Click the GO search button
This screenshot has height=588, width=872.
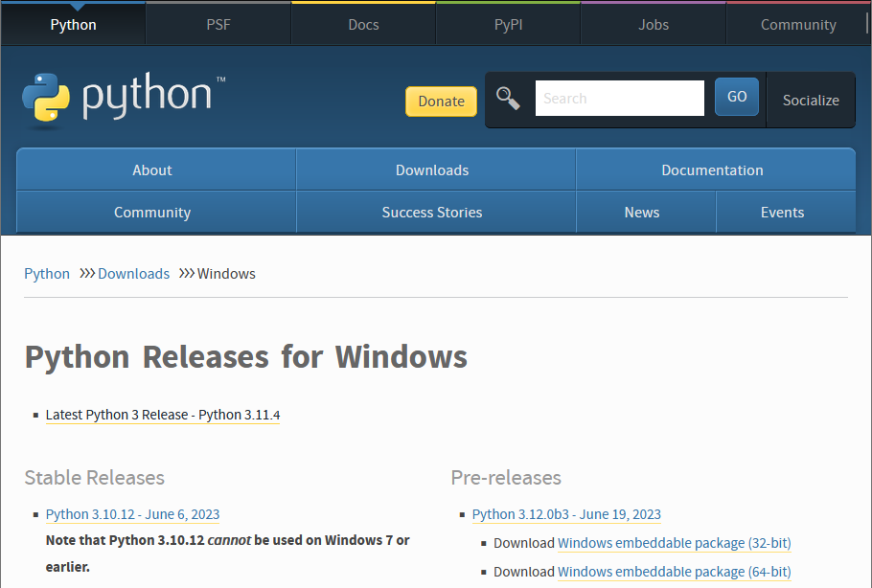pos(736,97)
